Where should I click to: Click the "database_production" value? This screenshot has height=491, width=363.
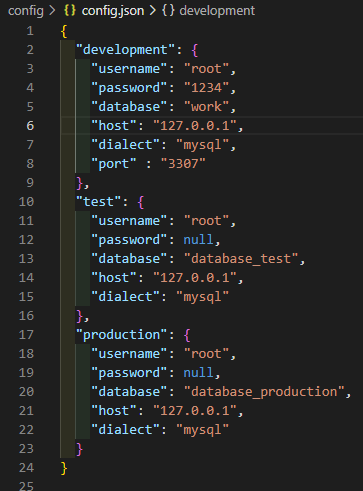click(264, 392)
